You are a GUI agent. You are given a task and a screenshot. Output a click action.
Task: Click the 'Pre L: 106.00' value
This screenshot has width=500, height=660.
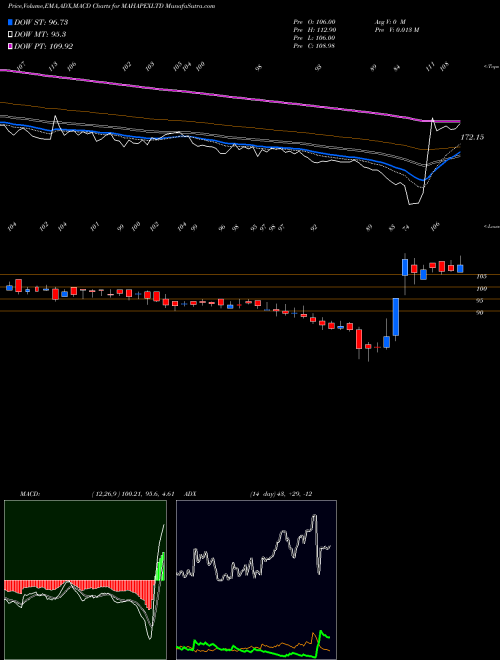click(x=314, y=38)
